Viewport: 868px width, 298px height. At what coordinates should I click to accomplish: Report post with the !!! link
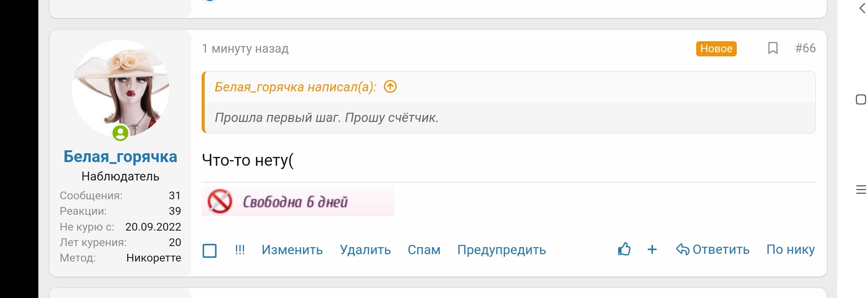(x=240, y=250)
